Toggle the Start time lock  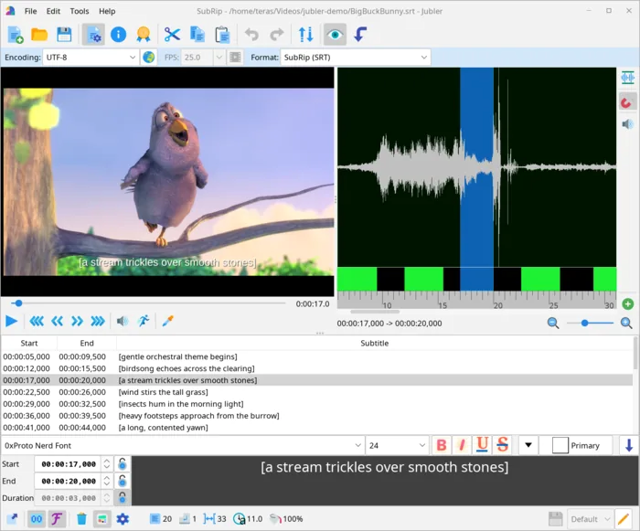click(x=122, y=464)
